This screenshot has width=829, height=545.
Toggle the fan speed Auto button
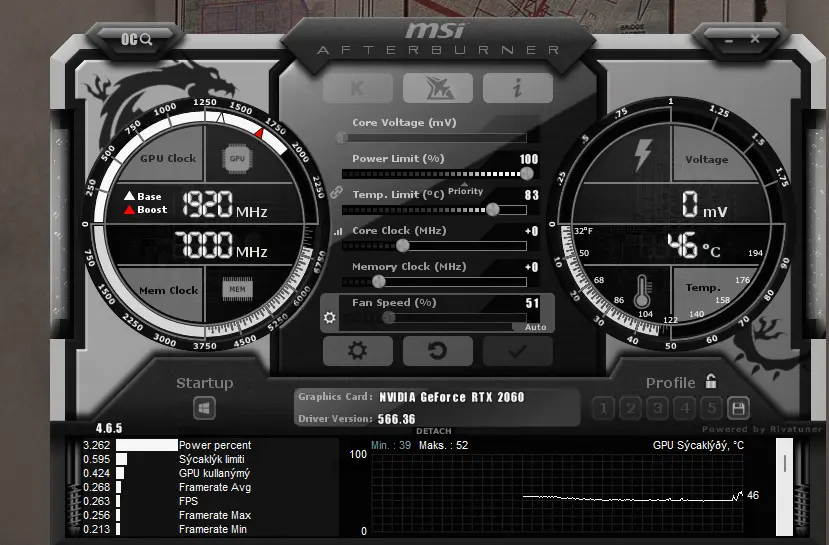pos(535,327)
